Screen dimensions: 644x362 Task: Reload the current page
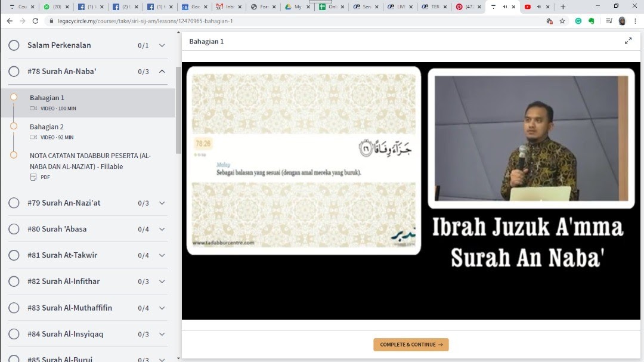(35, 21)
